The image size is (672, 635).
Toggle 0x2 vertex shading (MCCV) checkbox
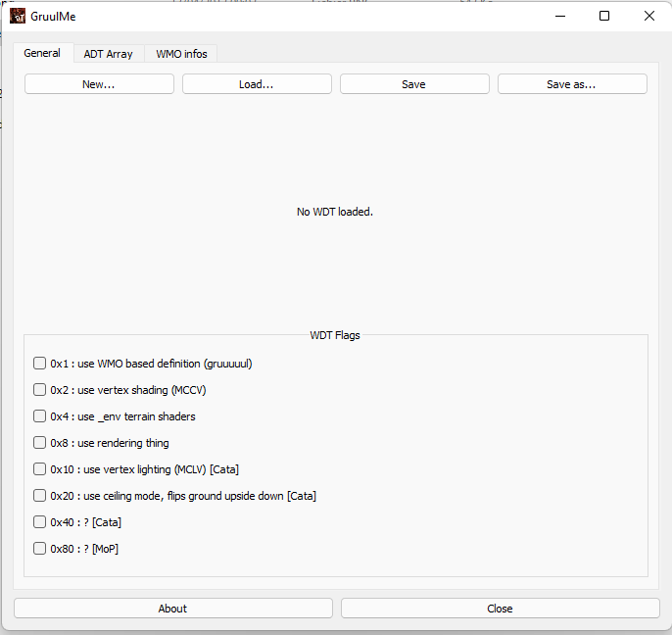click(40, 390)
